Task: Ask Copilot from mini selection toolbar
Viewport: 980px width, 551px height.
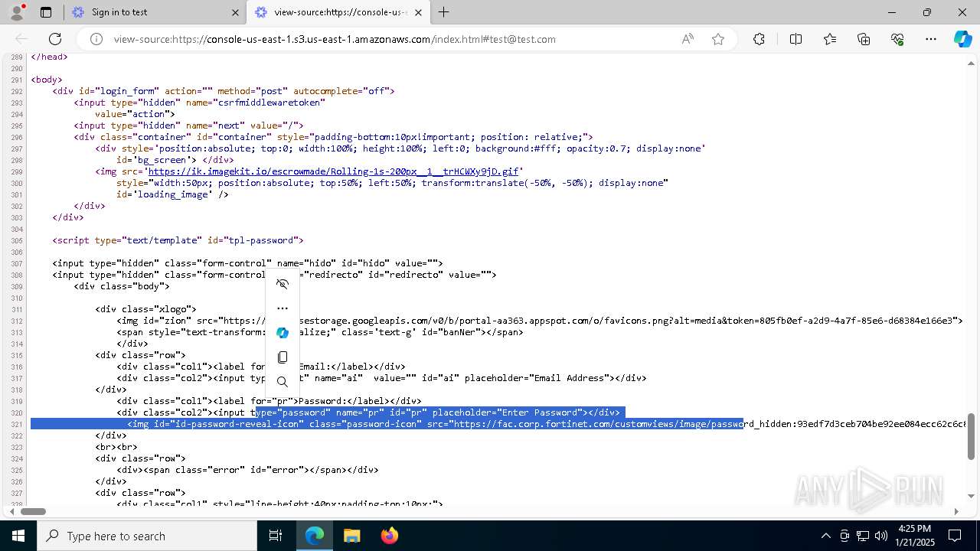Action: 283,333
